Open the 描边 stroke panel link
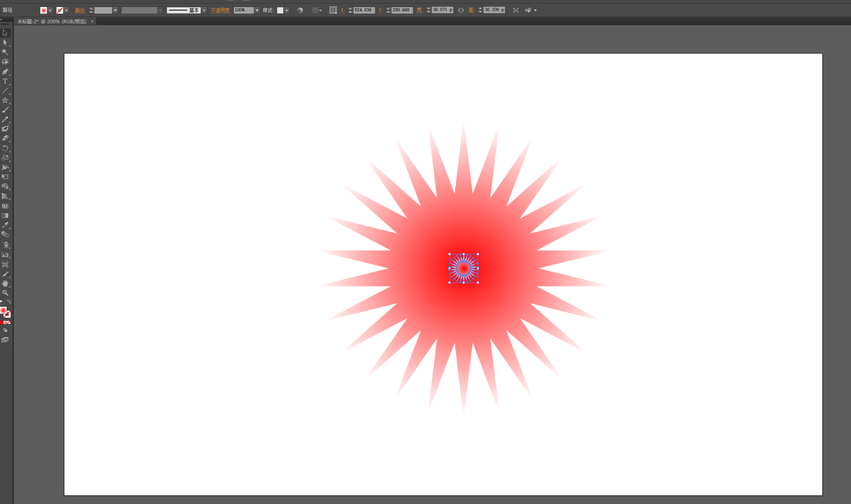 [80, 10]
